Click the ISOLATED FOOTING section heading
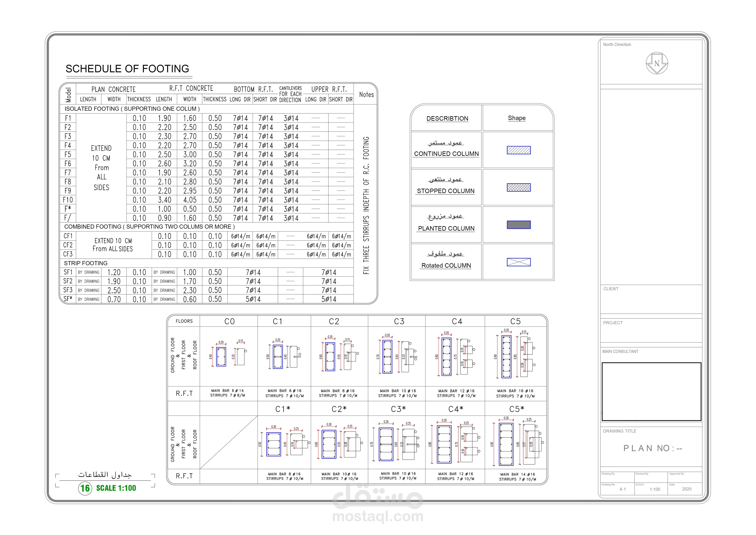Image resolution: width=756 pixels, height=535 pixels. [132, 109]
